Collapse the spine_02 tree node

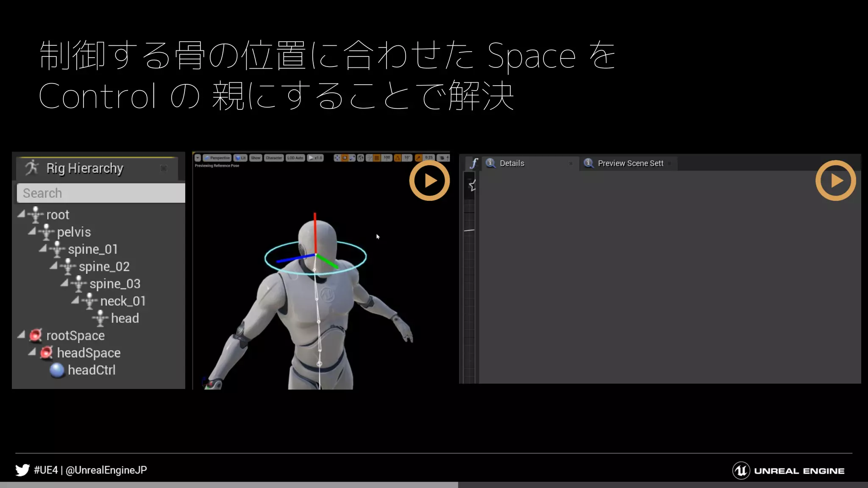click(53, 266)
